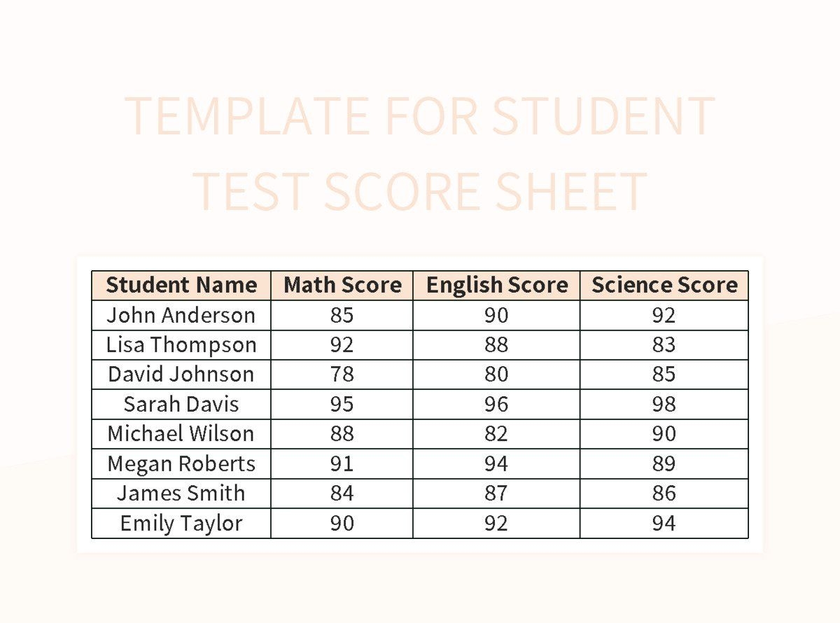Click the Lisa Thompson name cell

[x=181, y=345]
